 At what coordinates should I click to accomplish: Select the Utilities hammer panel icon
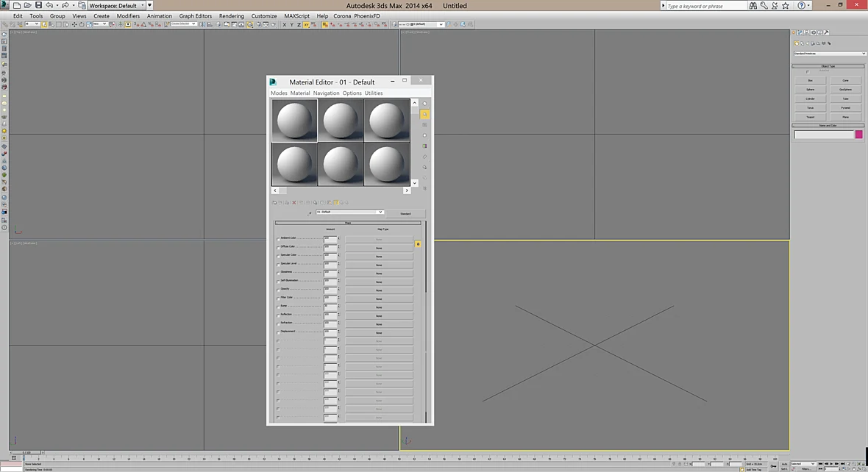pyautogui.click(x=827, y=32)
